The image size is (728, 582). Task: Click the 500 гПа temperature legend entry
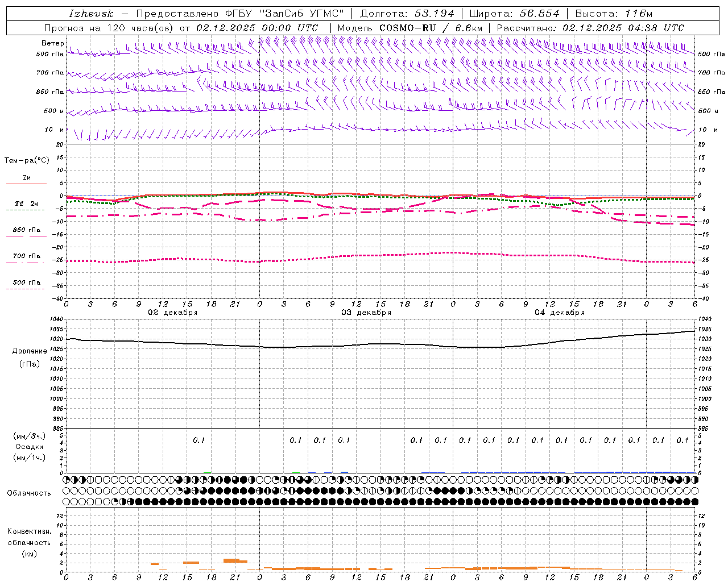pos(27,282)
